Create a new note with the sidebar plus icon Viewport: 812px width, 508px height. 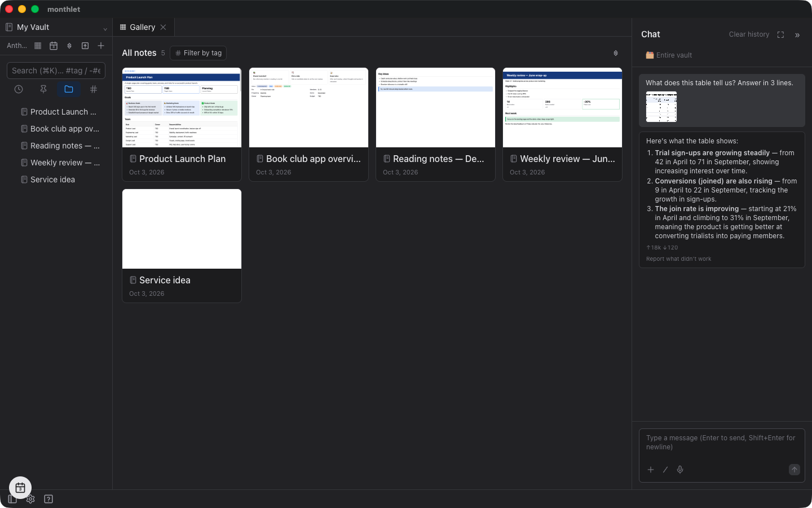pos(101,46)
